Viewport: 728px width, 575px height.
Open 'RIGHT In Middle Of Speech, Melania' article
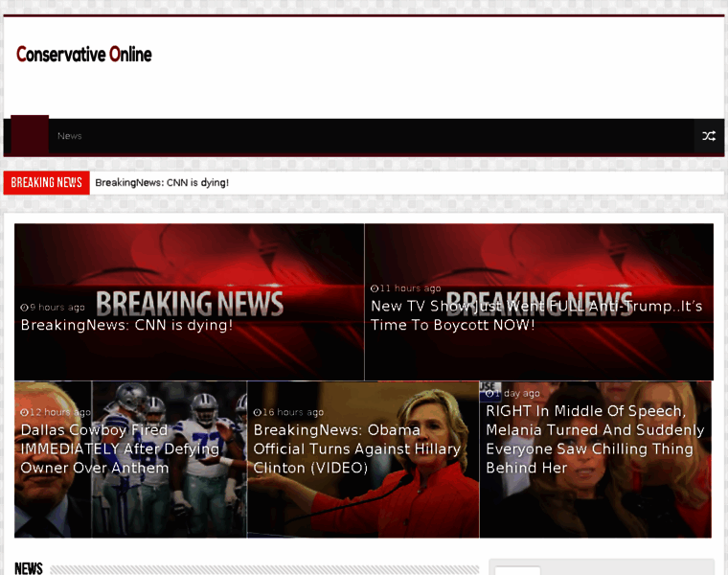coord(595,439)
